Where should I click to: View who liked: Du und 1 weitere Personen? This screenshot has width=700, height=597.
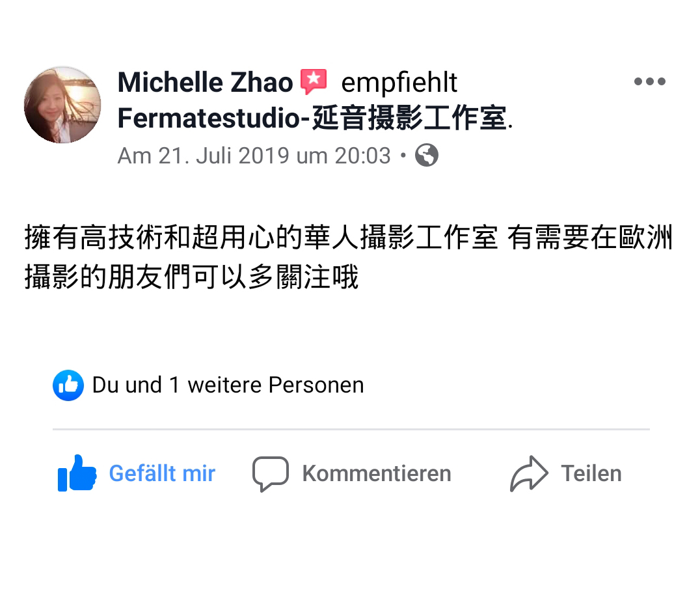click(228, 385)
